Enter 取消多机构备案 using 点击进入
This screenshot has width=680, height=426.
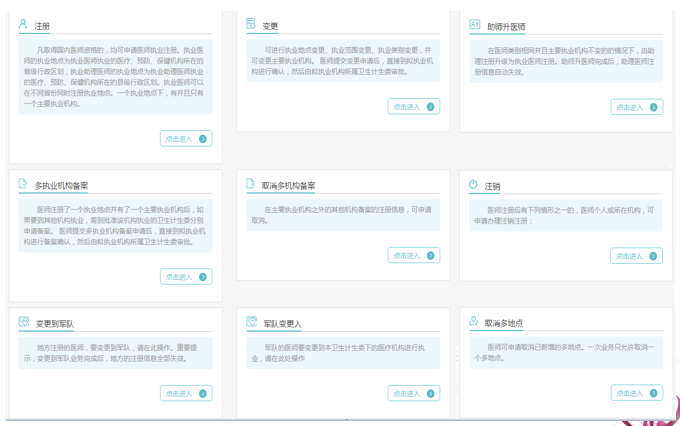pyautogui.click(x=413, y=256)
